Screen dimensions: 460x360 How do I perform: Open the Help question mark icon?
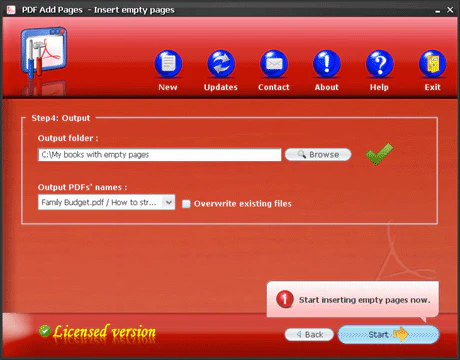(x=379, y=64)
